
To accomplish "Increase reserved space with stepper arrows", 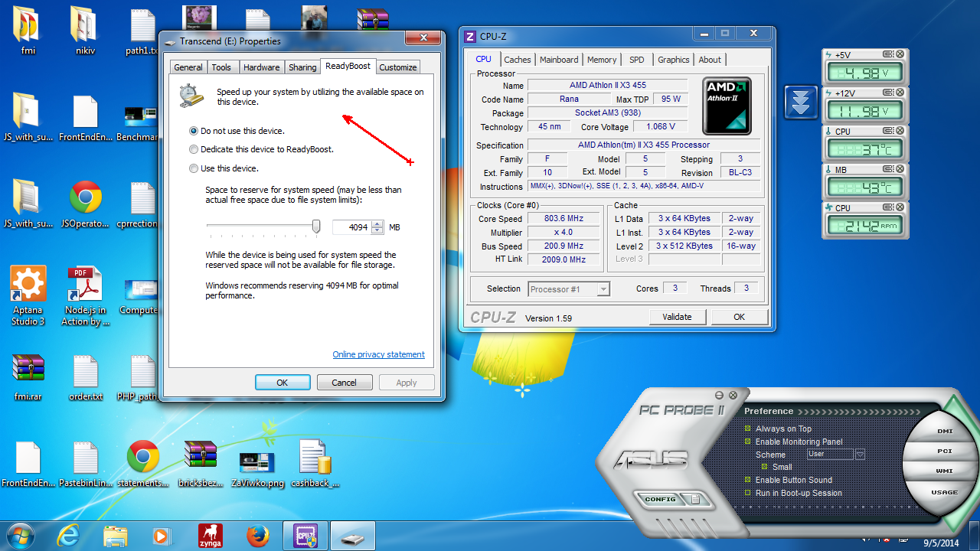I will (377, 224).
